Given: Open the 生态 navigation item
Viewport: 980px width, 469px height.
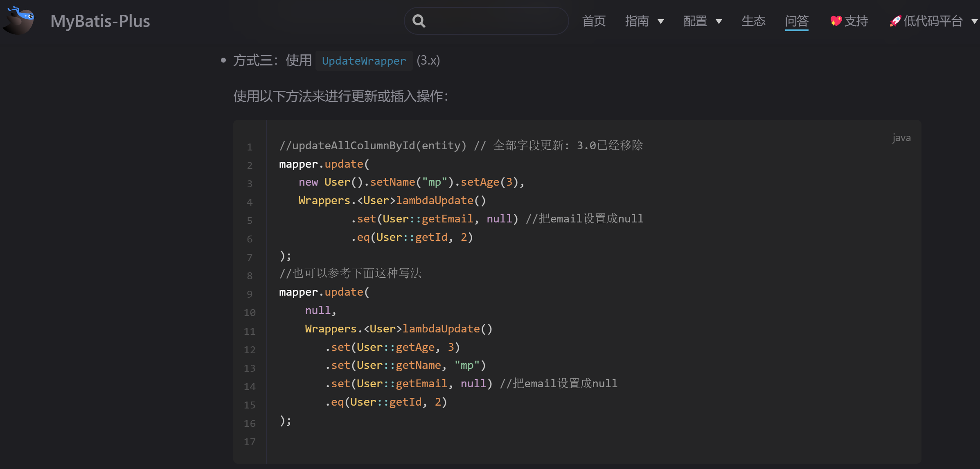Looking at the screenshot, I should point(753,21).
